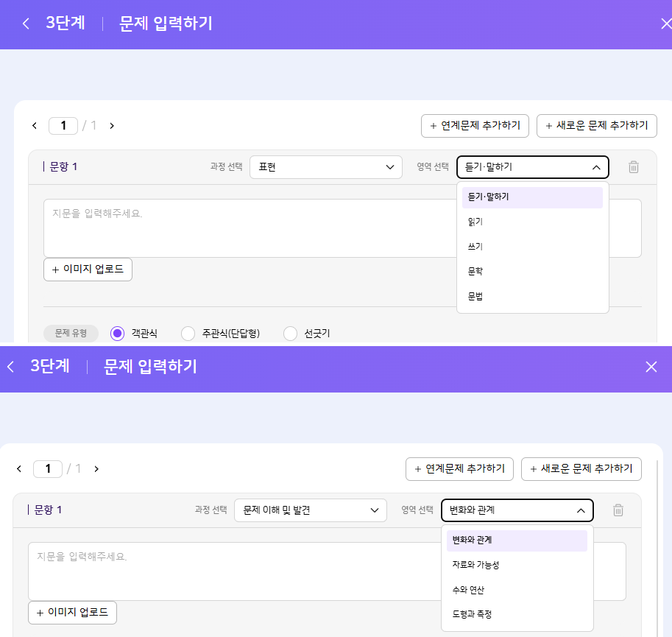Viewport: 672px width, 637px height.
Task: Click upper 이미지 업로드 button
Action: (88, 270)
